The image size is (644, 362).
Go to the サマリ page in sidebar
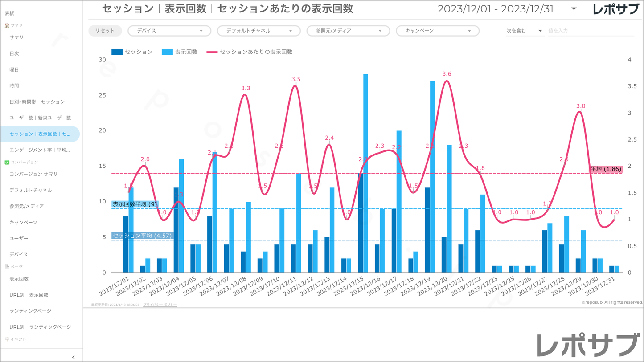(16, 37)
